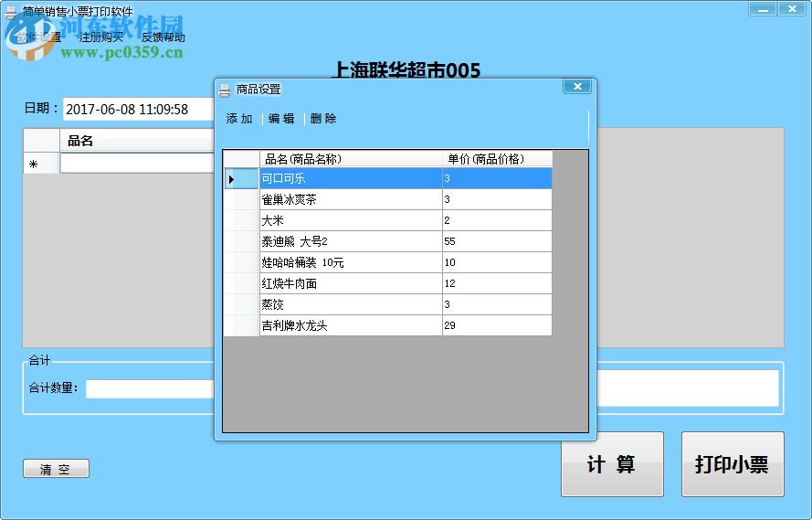This screenshot has width=812, height=520.
Task: Click 编辑 to edit selected product
Action: [x=281, y=119]
